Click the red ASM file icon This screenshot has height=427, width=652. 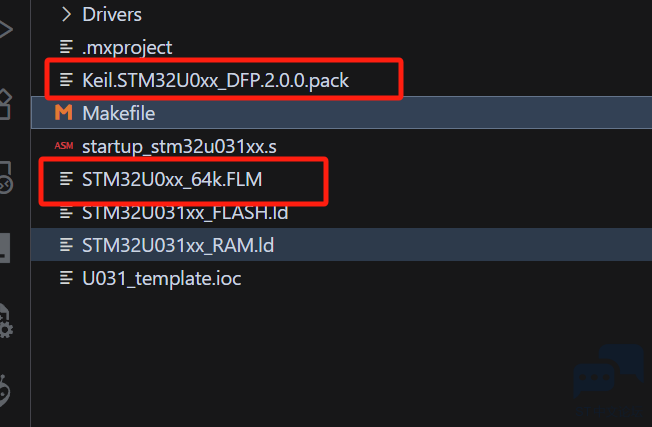point(64,146)
